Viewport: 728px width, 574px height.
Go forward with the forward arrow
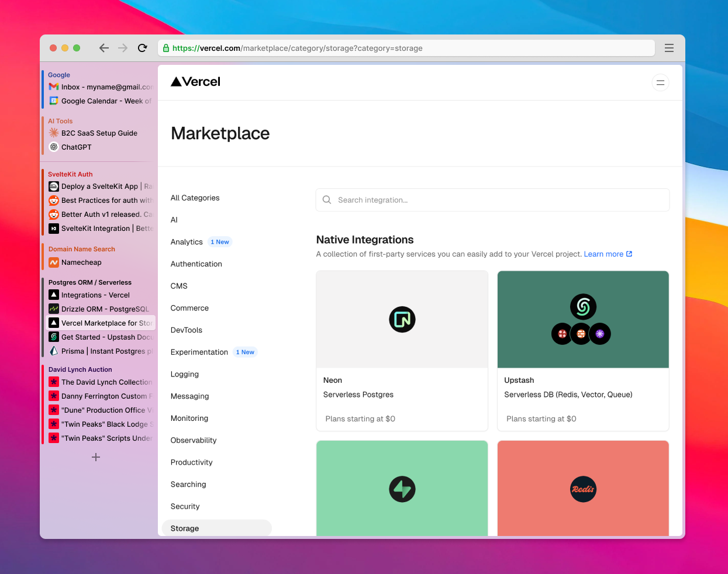tap(123, 48)
